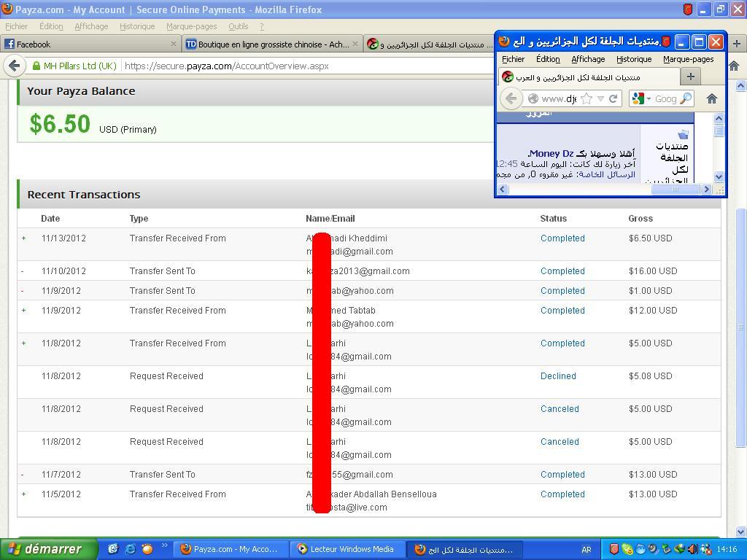
Task: Open Fichier menu in the forum window
Action: pyautogui.click(x=513, y=59)
